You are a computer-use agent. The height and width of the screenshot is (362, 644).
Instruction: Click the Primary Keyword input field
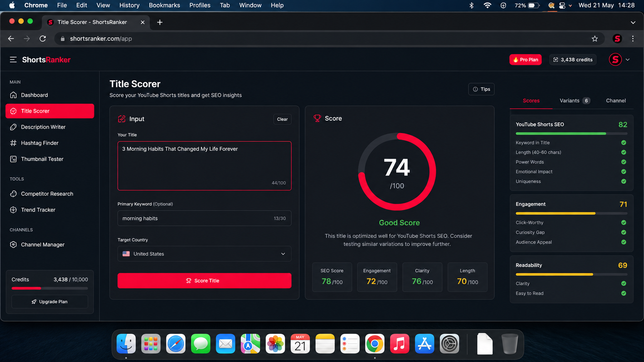click(x=204, y=218)
